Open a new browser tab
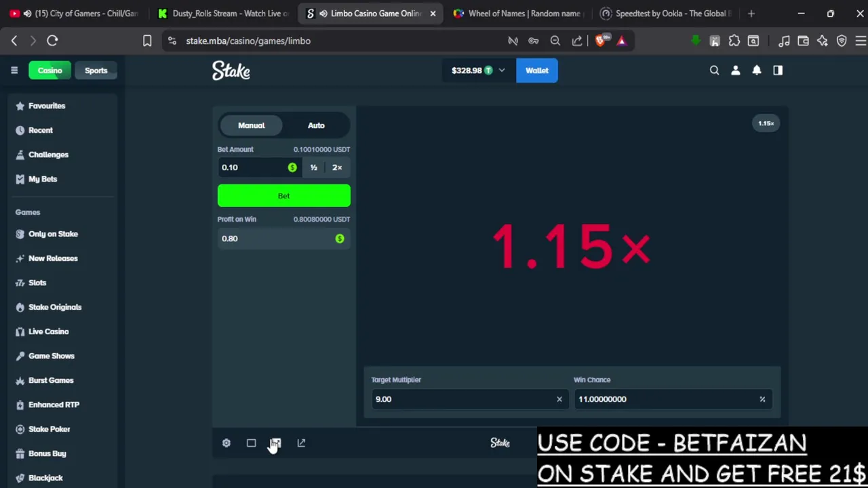This screenshot has height=488, width=868. tap(751, 14)
